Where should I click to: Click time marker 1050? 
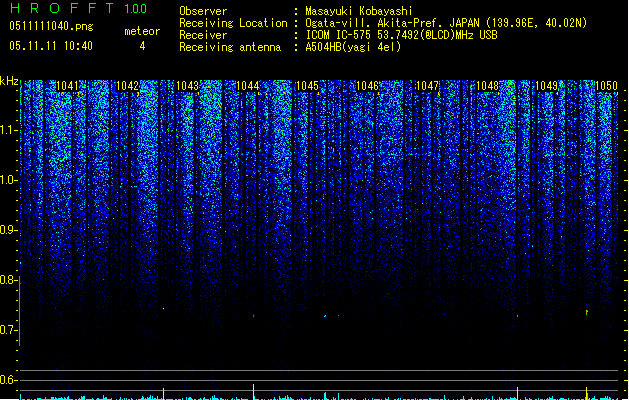pyautogui.click(x=606, y=86)
